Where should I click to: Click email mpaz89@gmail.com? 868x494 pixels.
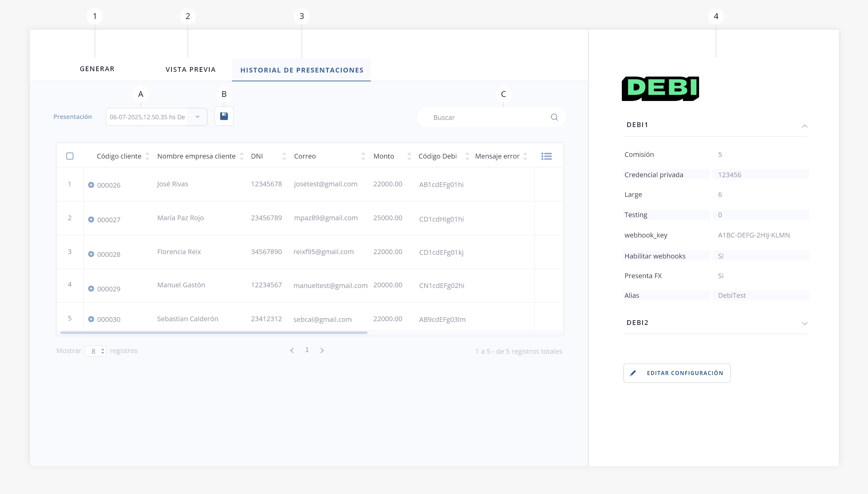[325, 218]
